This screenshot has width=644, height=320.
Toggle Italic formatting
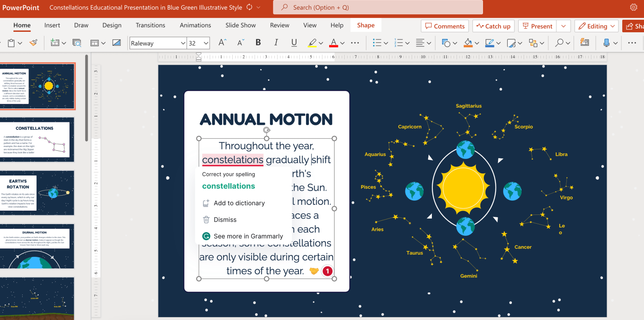click(276, 43)
